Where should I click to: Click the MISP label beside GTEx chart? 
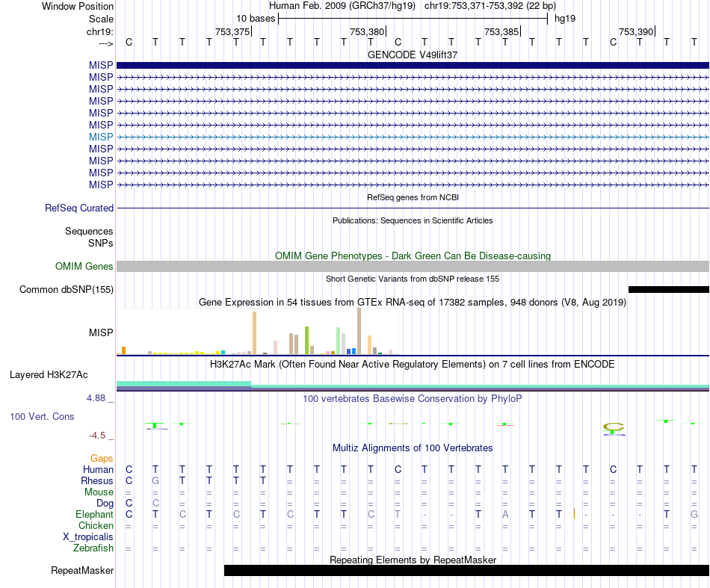[x=101, y=332]
